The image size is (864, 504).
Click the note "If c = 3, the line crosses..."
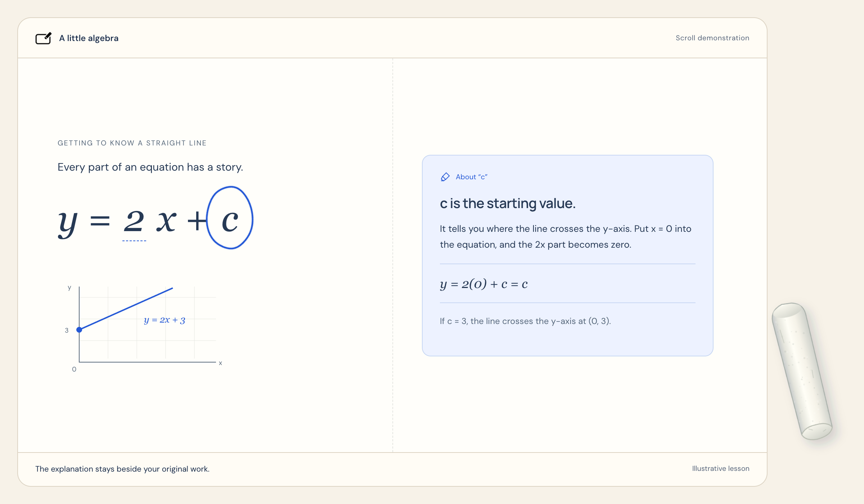(525, 321)
